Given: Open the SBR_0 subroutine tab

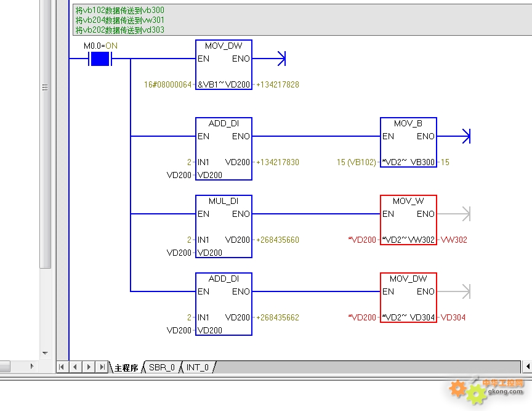Looking at the screenshot, I should [x=162, y=367].
